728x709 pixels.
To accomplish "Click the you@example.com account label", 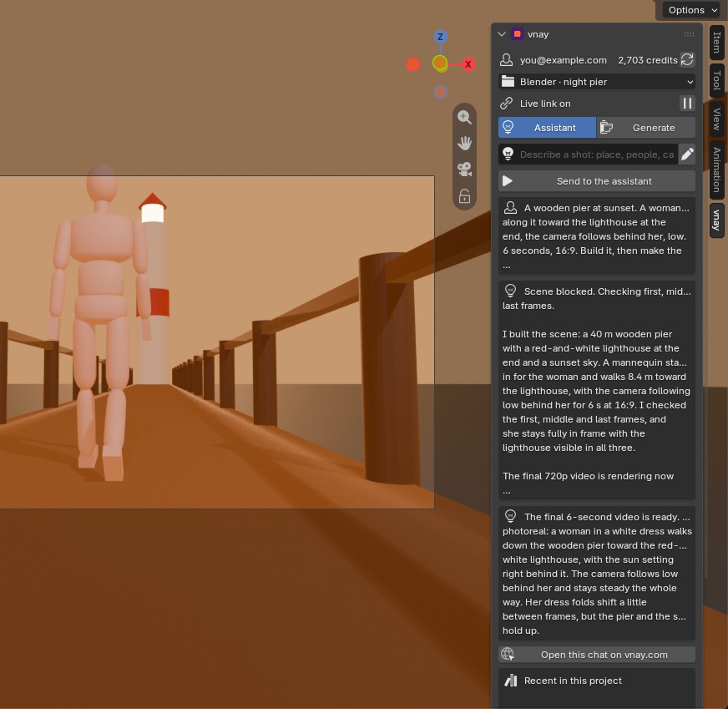I will tap(564, 60).
